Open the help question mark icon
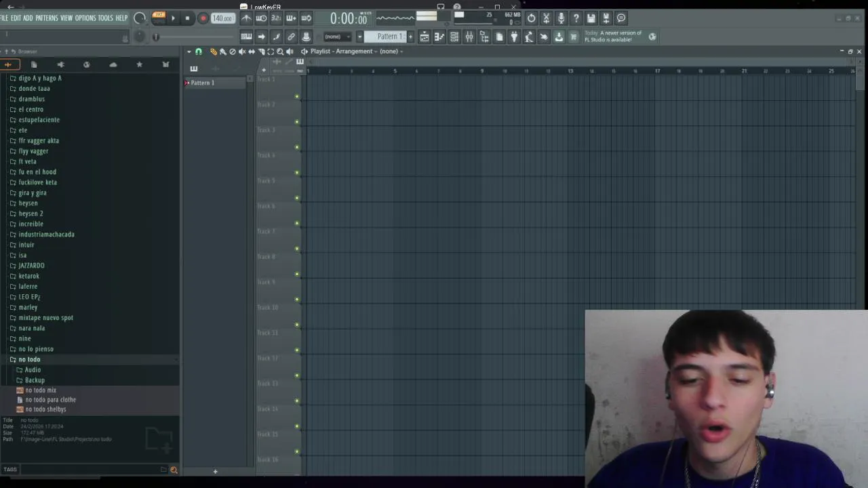Image resolution: width=868 pixels, height=488 pixels. pos(576,18)
